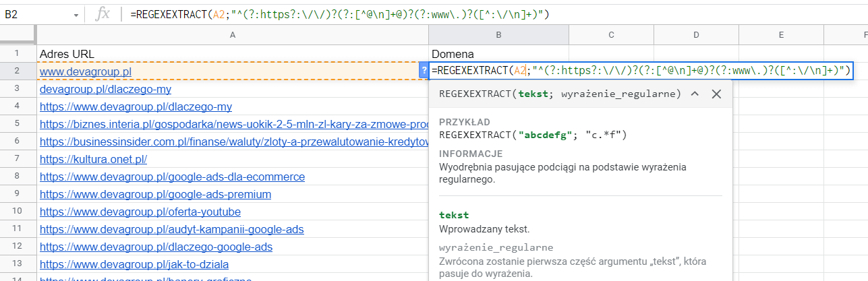The height and width of the screenshot is (281, 868).
Task: Select the Domena header cell
Action: [x=498, y=53]
